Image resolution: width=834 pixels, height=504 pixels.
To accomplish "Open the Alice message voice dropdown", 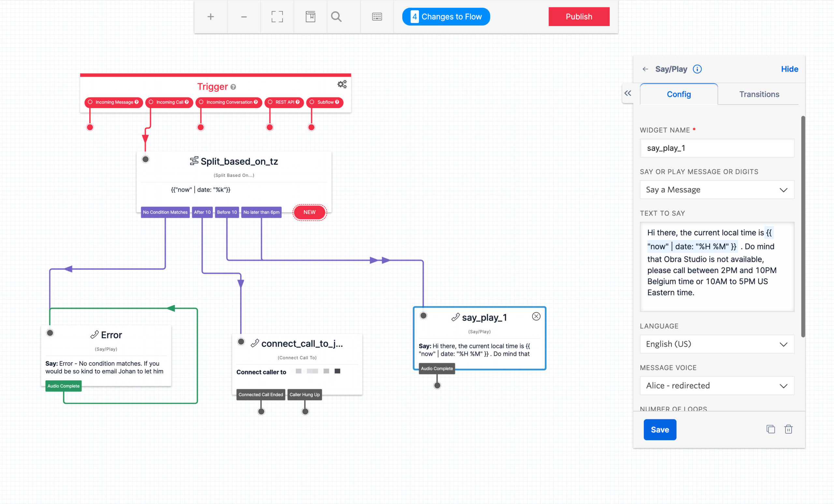I will tap(716, 385).
